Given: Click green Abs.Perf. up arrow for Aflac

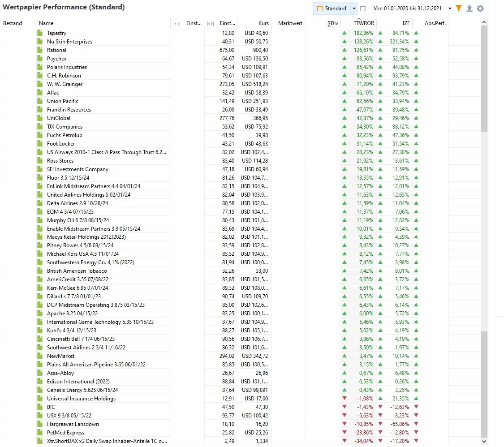Looking at the screenshot, I should pos(416,93).
